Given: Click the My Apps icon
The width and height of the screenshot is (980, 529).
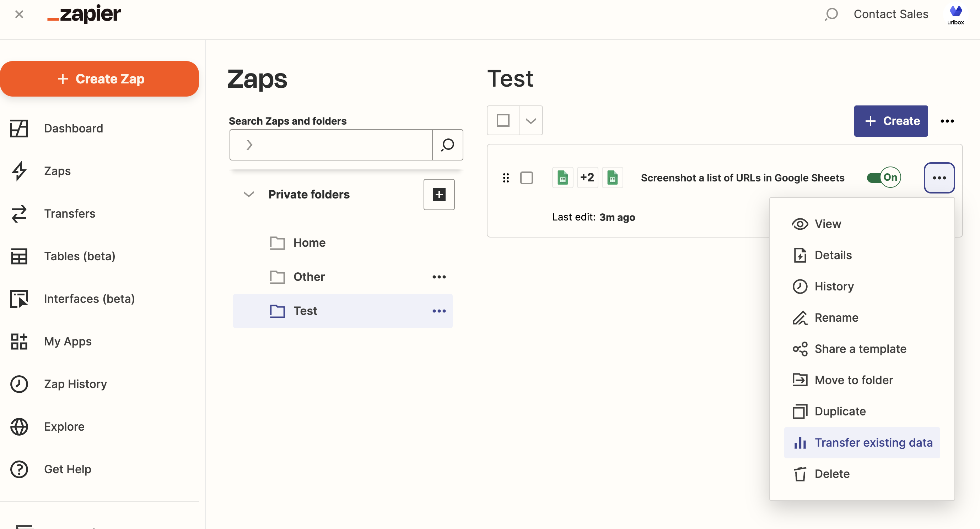Looking at the screenshot, I should 19,341.
